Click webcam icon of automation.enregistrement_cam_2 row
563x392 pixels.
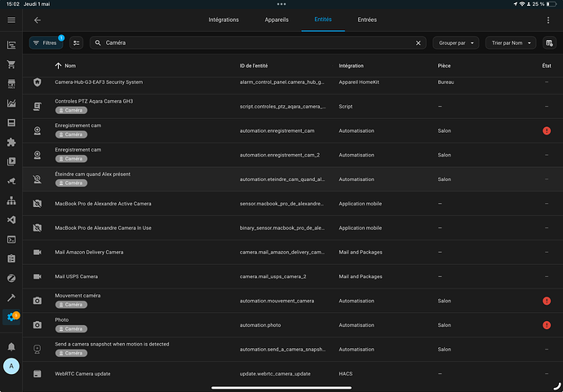(x=37, y=155)
